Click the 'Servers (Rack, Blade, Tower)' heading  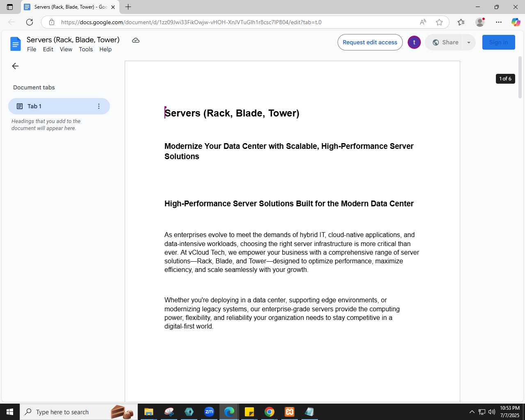point(232,113)
